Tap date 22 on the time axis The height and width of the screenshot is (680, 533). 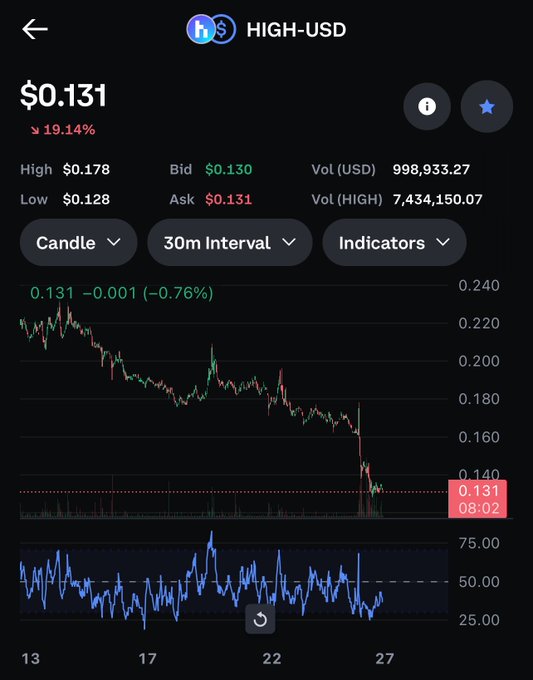pyautogui.click(x=272, y=659)
